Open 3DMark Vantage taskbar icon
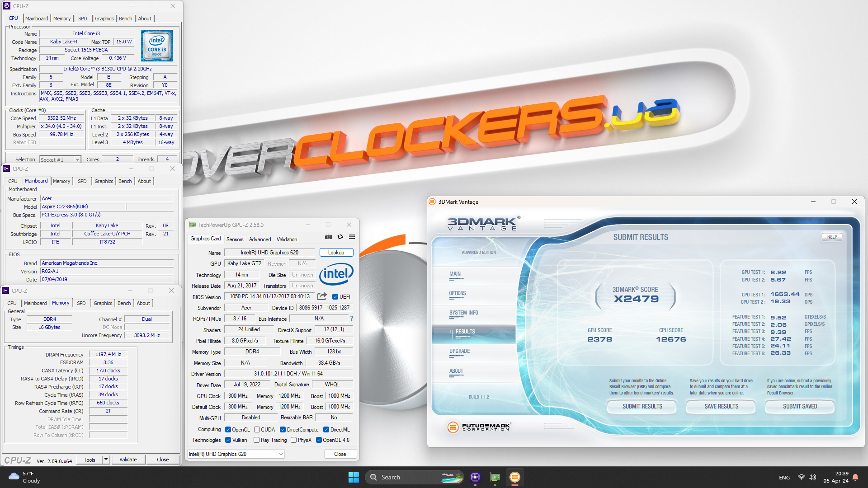This screenshot has width=868, height=488. [514, 477]
